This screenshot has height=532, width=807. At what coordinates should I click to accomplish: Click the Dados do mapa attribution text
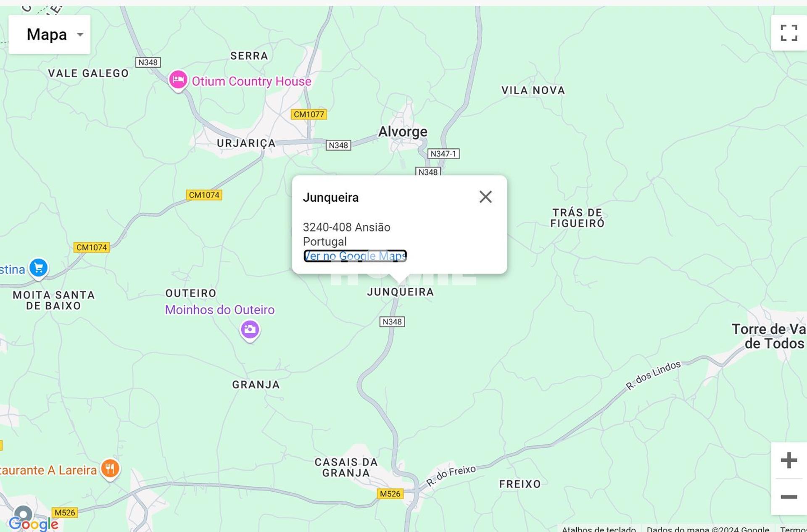[707, 529]
